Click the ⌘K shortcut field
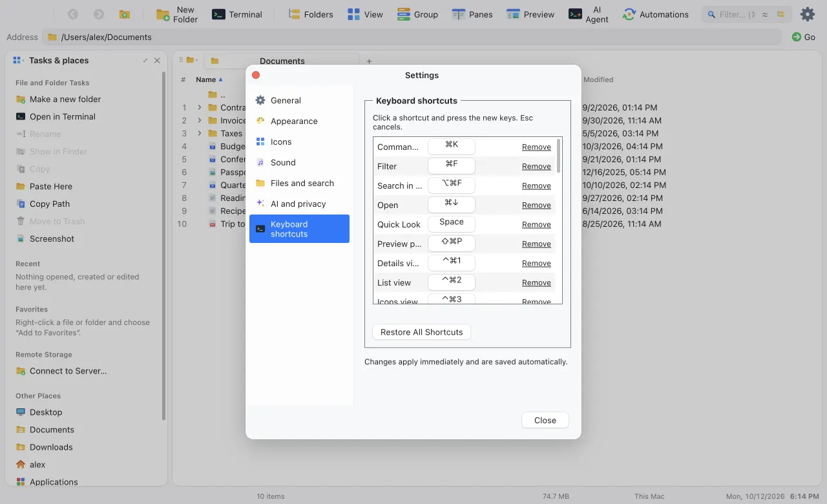Image resolution: width=827 pixels, height=504 pixels. pos(452,147)
